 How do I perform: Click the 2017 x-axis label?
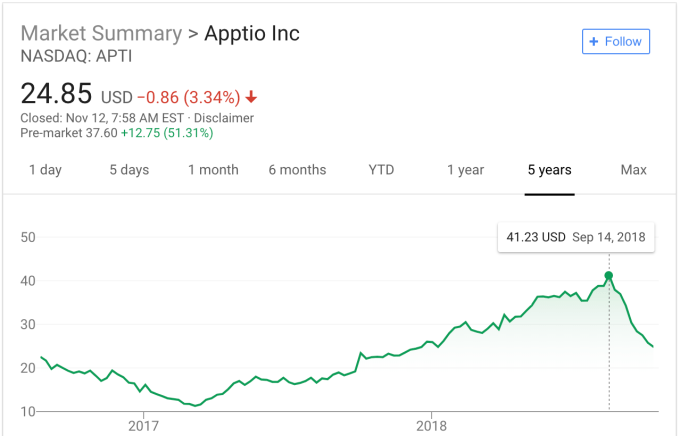click(143, 425)
